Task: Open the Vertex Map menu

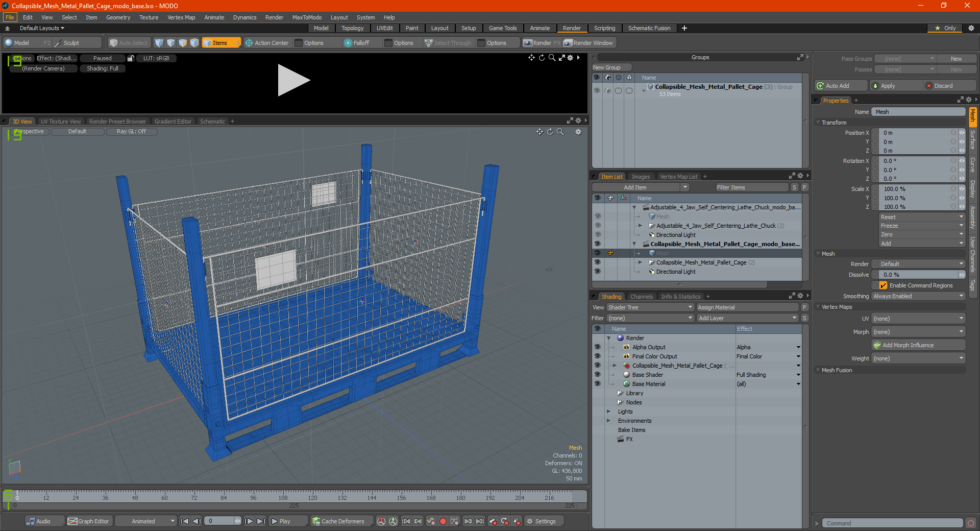Action: pos(181,17)
